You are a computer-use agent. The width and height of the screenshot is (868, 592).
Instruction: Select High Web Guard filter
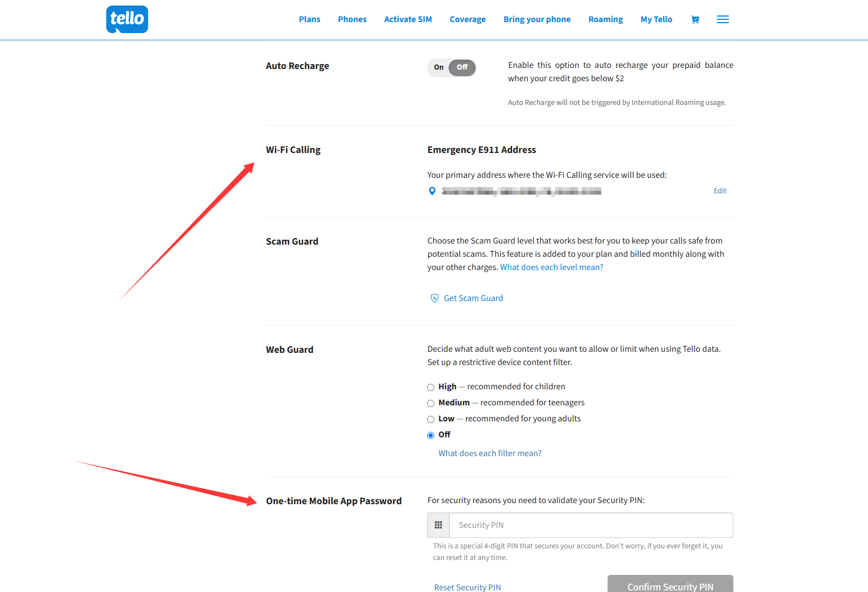point(430,387)
